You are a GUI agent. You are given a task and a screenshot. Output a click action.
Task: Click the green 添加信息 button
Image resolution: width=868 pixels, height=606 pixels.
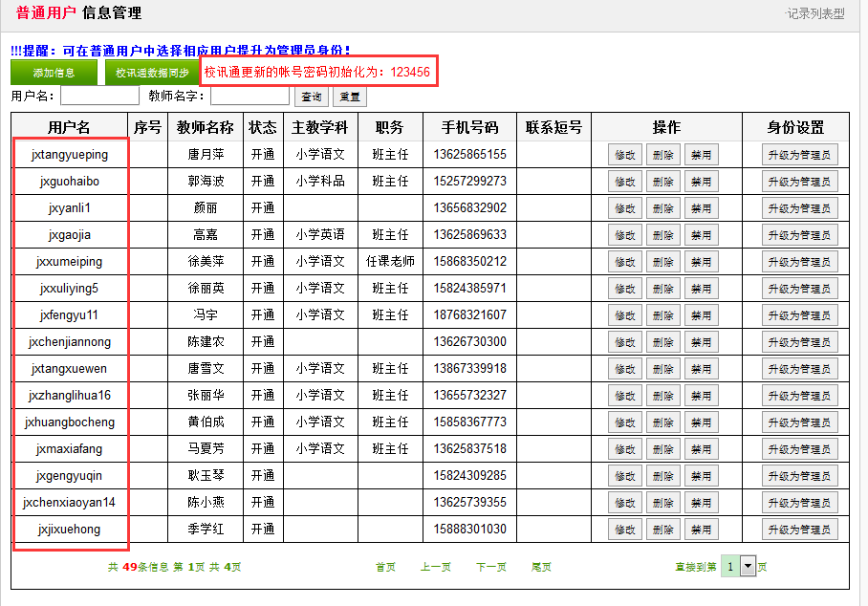54,73
